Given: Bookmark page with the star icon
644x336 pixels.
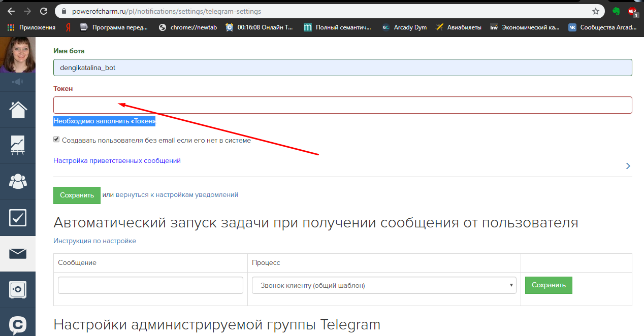Looking at the screenshot, I should tap(596, 11).
